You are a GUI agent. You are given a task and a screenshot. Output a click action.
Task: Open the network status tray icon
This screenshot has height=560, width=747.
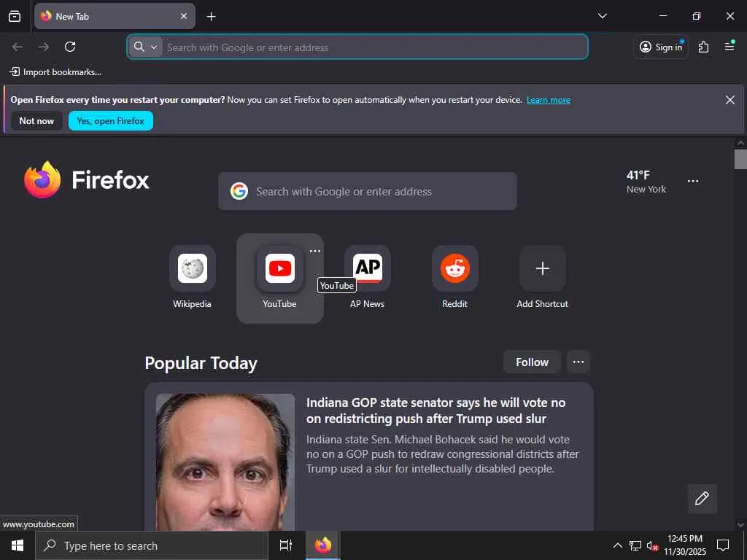(x=635, y=545)
